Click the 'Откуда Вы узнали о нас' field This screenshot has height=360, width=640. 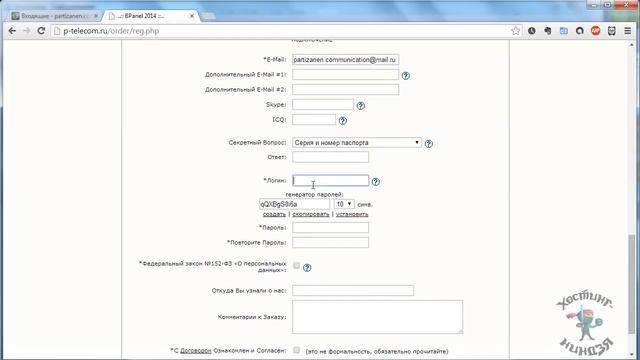pos(353,291)
